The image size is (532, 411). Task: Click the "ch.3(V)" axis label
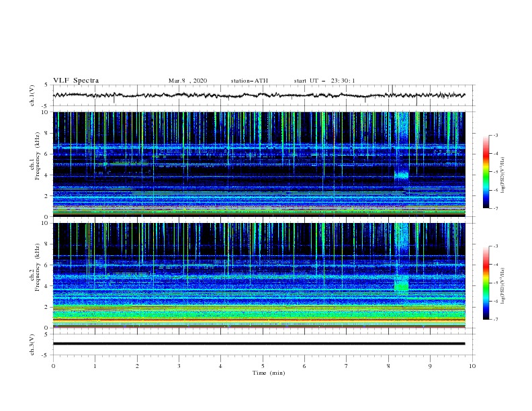click(x=32, y=345)
